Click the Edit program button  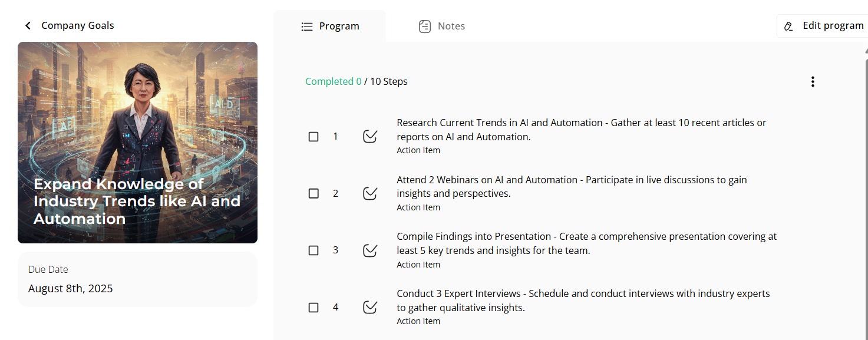pyautogui.click(x=823, y=26)
